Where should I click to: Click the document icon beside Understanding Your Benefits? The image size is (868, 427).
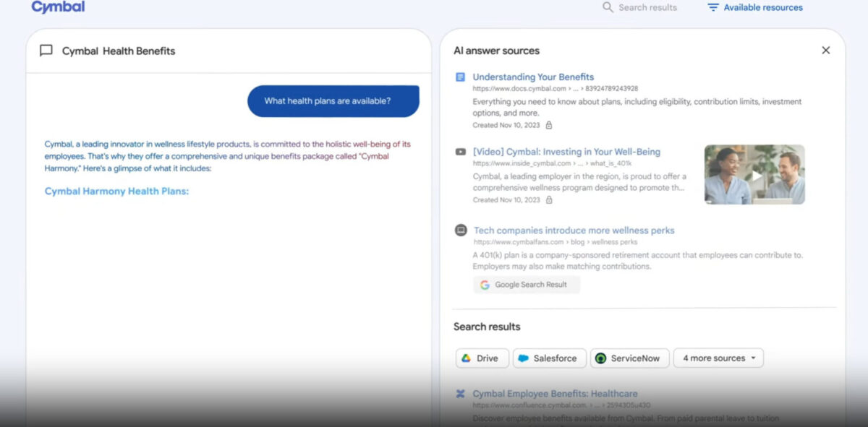460,77
